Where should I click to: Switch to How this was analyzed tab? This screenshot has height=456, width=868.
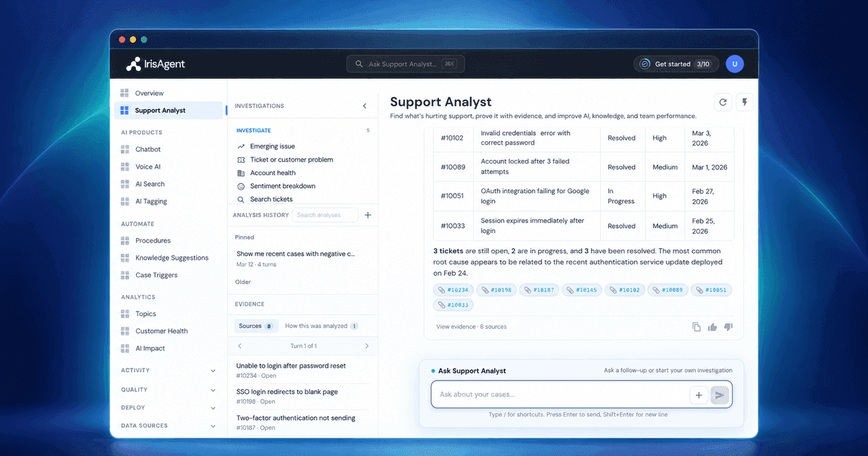coord(321,326)
